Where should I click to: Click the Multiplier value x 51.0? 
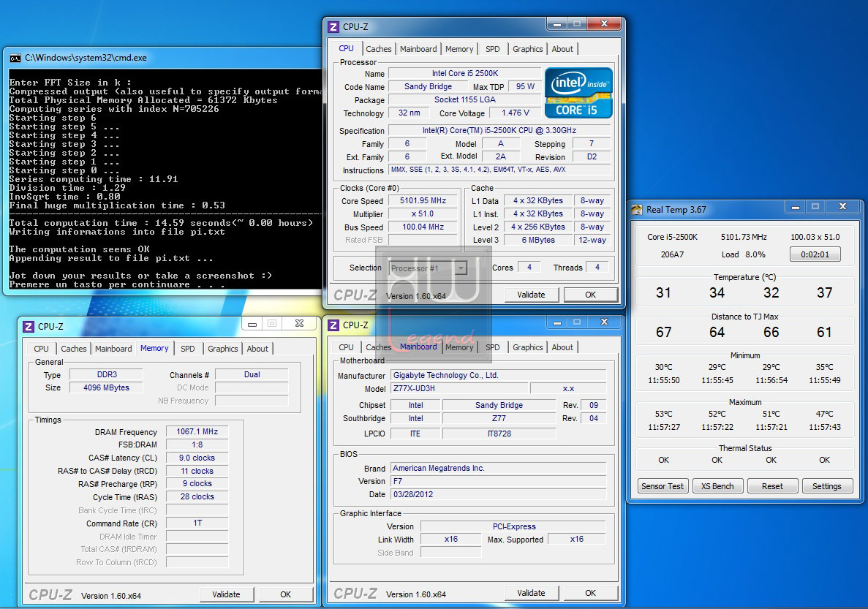tap(423, 213)
